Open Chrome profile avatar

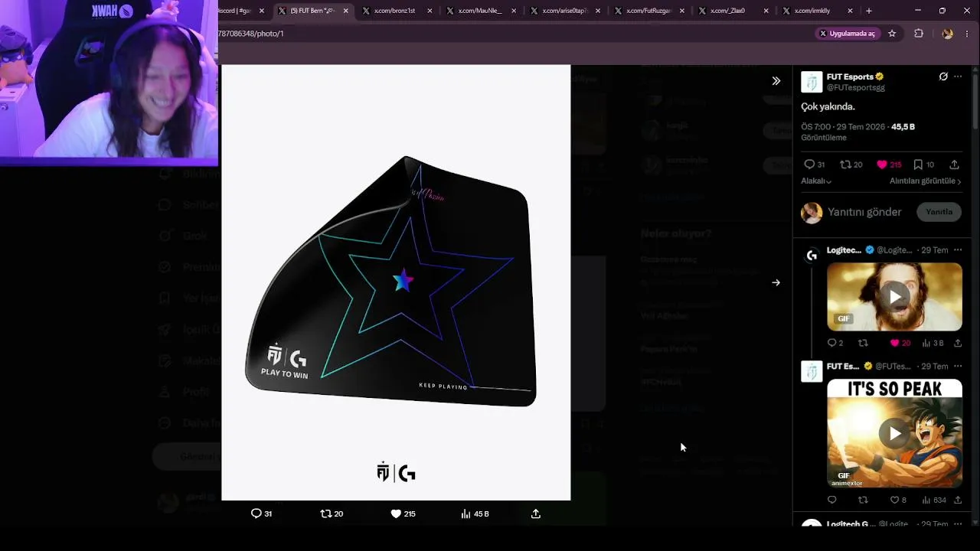click(x=947, y=34)
